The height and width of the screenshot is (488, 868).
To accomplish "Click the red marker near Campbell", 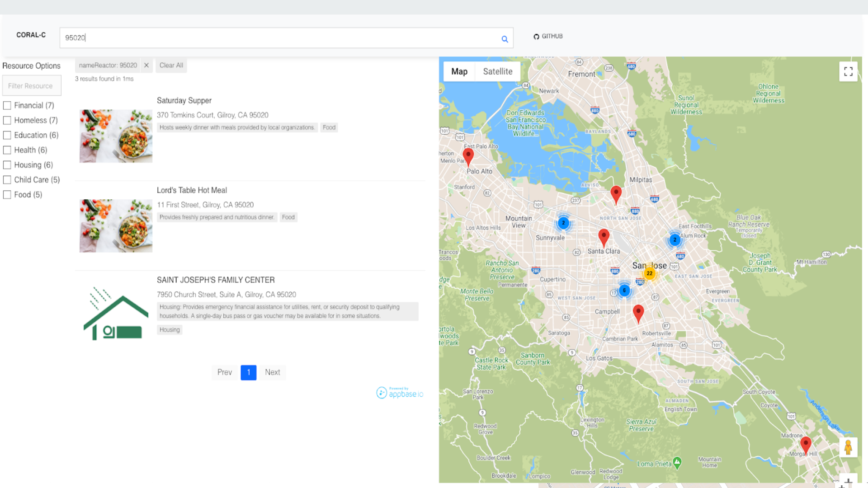I will tap(638, 314).
